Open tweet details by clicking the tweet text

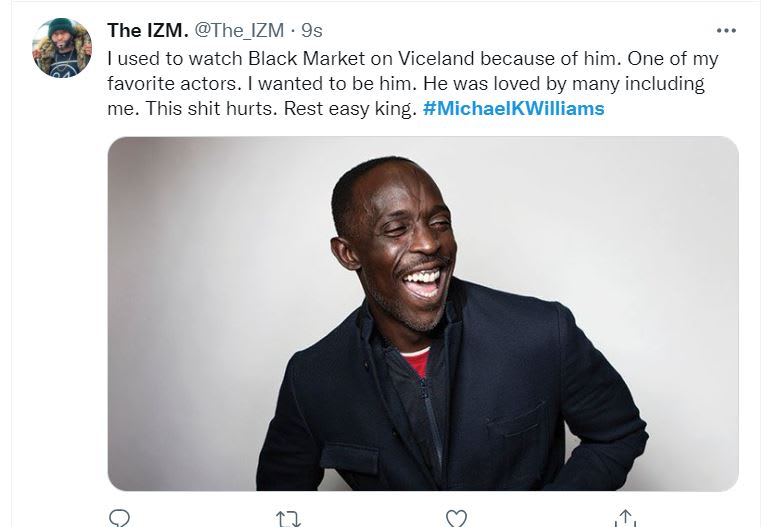pos(400,84)
